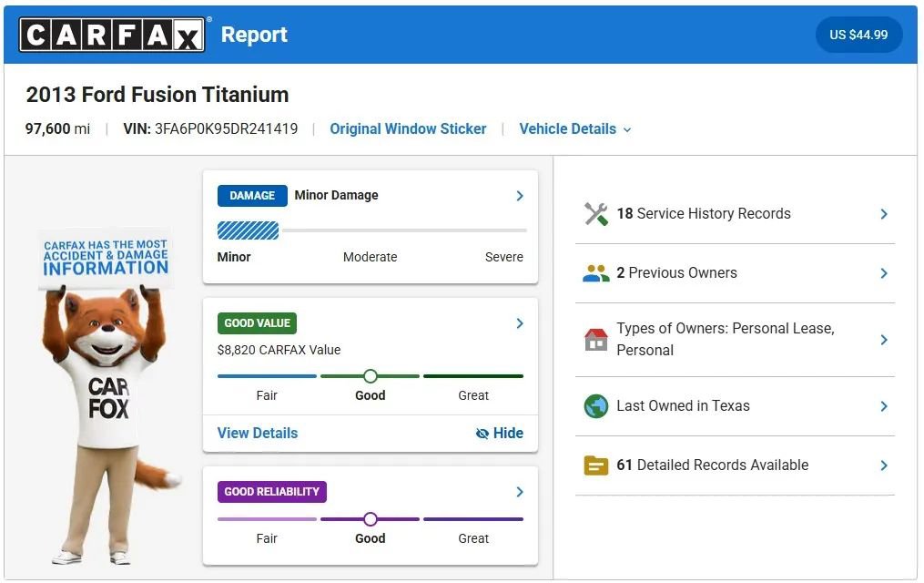
Task: Expand the Vehicle Details dropdown
Action: point(575,128)
